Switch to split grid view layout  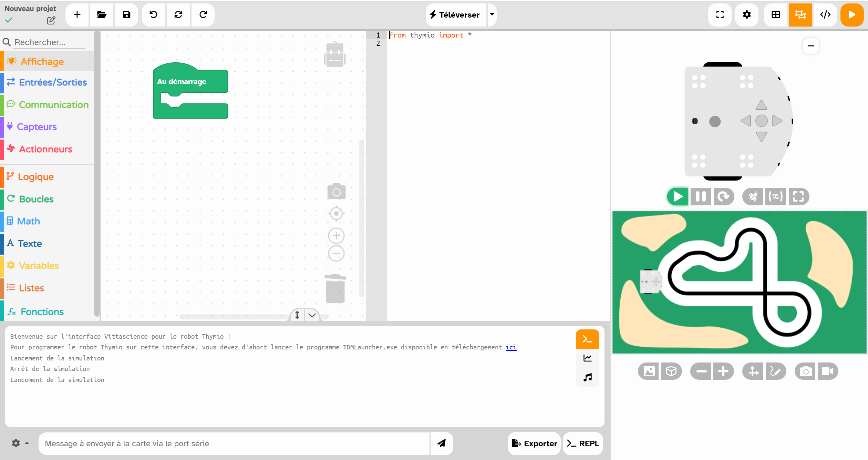pyautogui.click(x=776, y=14)
